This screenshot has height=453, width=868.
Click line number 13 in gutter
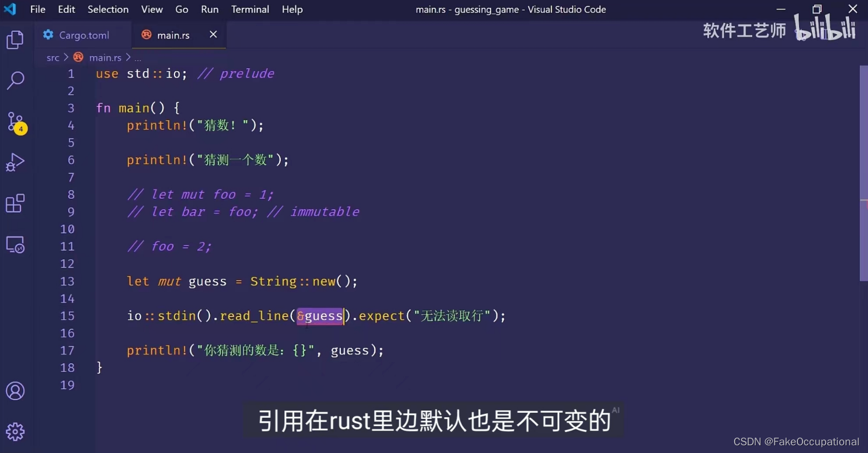[x=67, y=281]
